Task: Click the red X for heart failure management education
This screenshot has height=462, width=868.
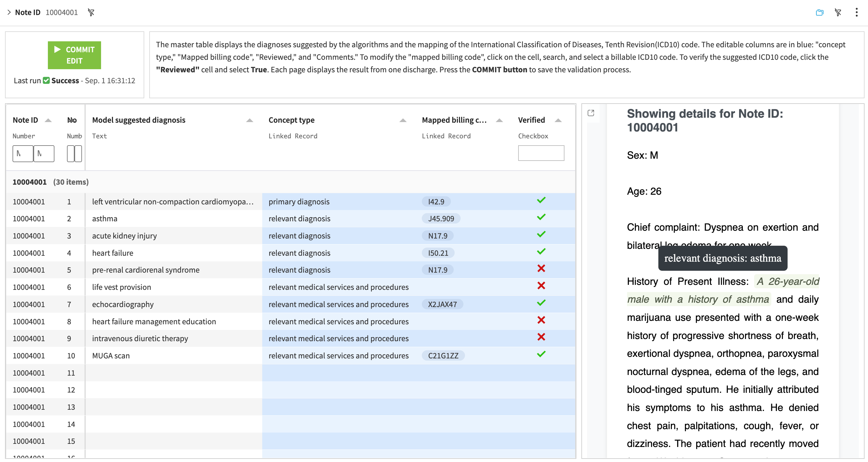Action: point(541,320)
